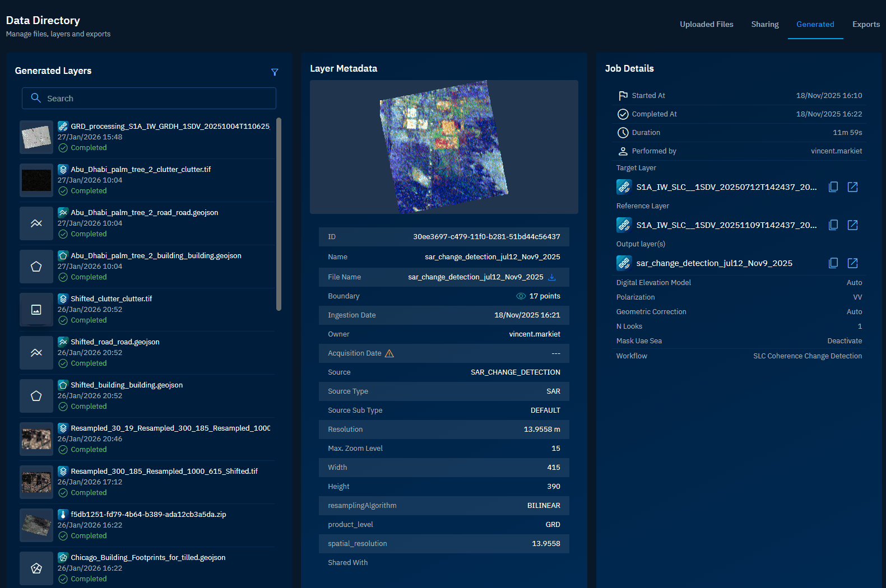Click the SAR change detection preview image
Viewport: 886px width, 588px height.
pyautogui.click(x=444, y=147)
